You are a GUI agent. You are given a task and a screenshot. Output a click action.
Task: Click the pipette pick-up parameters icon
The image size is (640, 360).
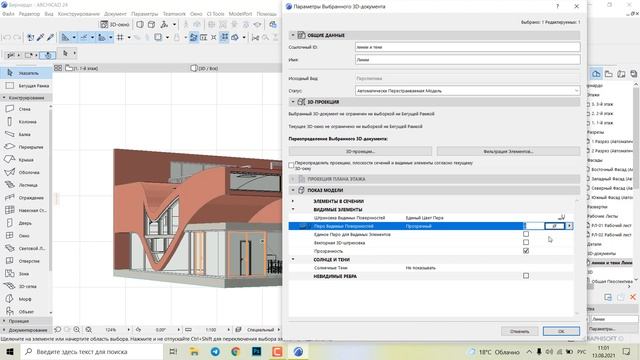40,38
